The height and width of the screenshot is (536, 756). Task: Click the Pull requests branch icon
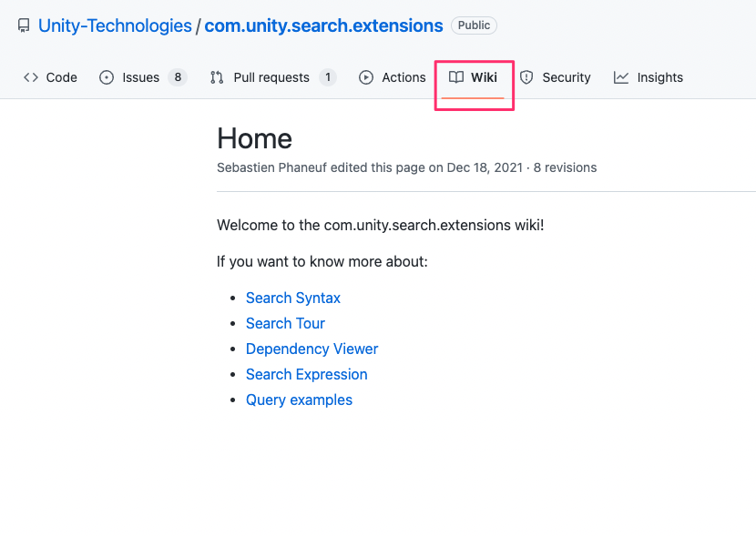(x=216, y=77)
